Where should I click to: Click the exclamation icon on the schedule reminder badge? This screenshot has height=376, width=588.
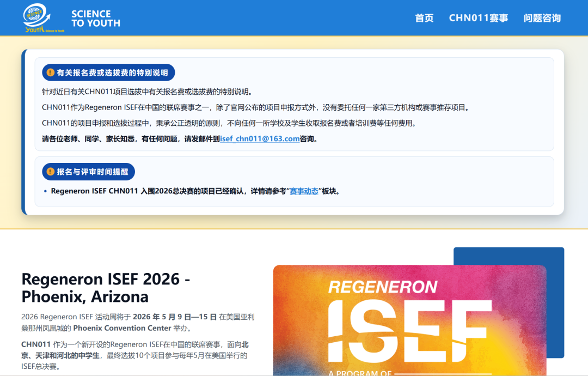click(x=51, y=171)
